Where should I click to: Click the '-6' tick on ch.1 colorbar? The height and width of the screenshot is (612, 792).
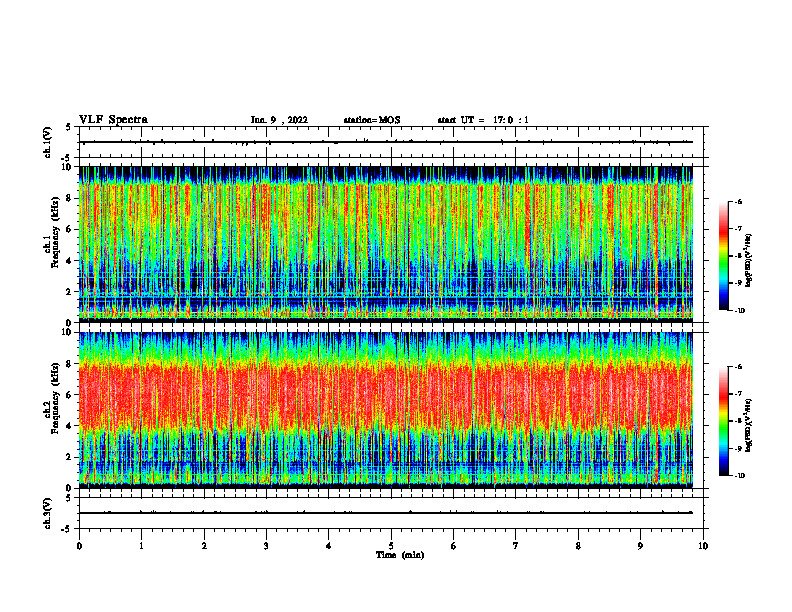click(738, 202)
